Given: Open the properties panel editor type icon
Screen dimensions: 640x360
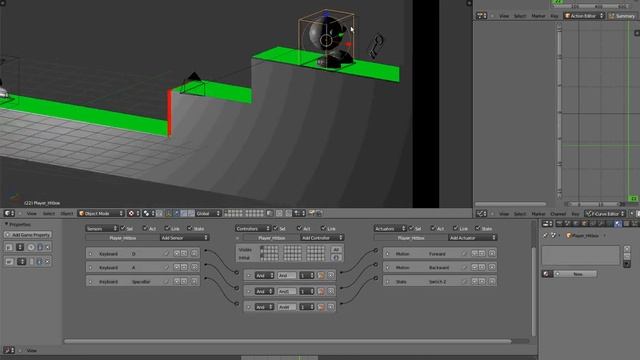Looking at the screenshot, I should point(548,224).
